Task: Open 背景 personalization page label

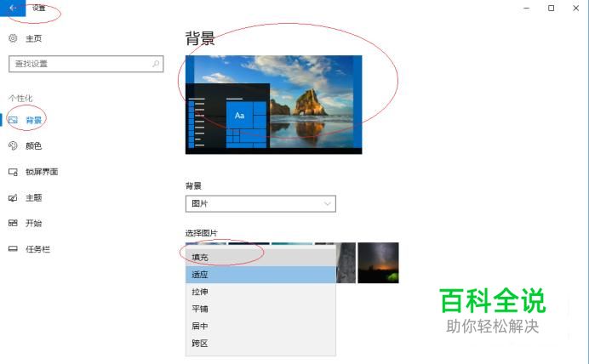Action: pos(33,120)
